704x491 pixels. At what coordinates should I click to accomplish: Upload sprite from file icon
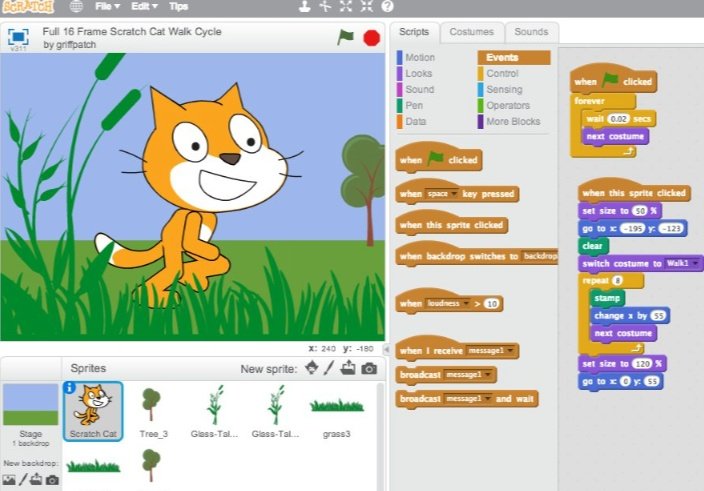[348, 368]
